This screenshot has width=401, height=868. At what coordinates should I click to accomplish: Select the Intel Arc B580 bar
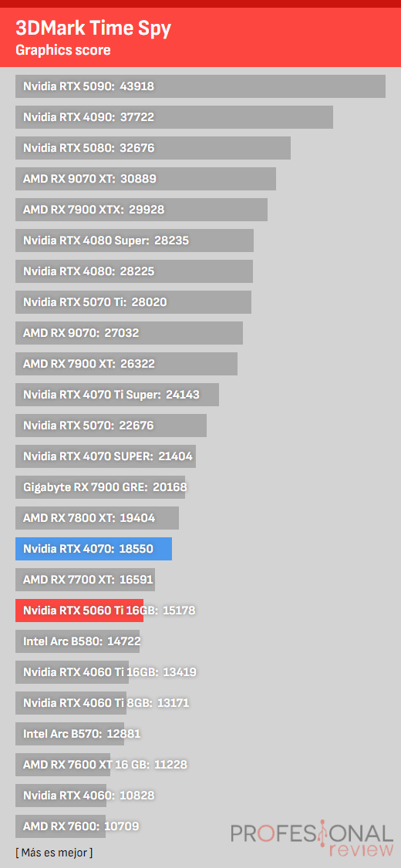(x=78, y=641)
